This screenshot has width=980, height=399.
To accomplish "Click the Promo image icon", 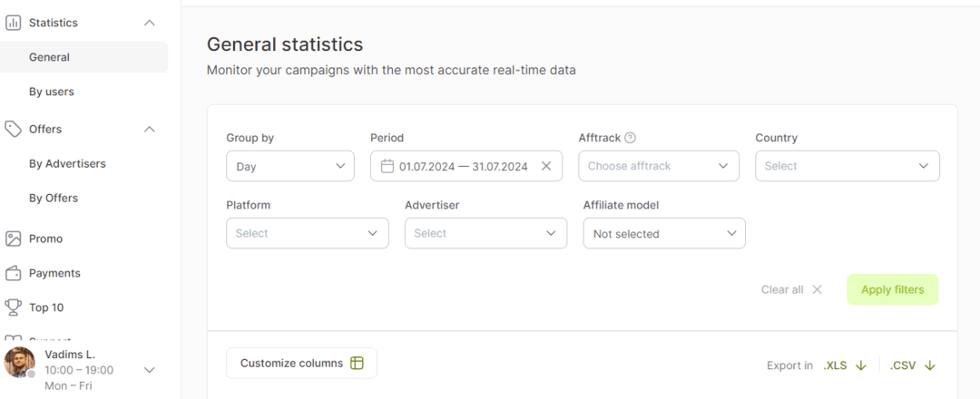I will 14,238.
